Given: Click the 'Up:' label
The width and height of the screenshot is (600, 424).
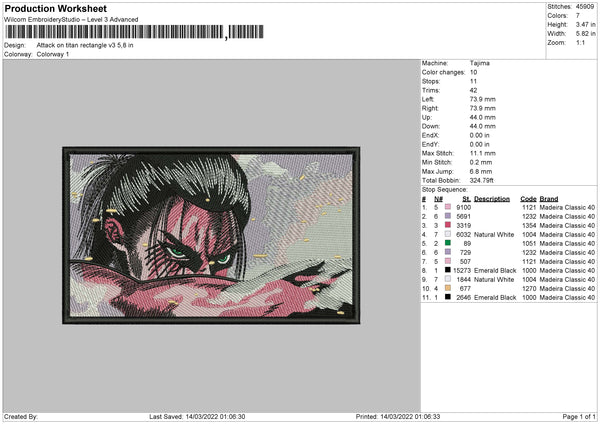Looking at the screenshot, I should [427, 117].
